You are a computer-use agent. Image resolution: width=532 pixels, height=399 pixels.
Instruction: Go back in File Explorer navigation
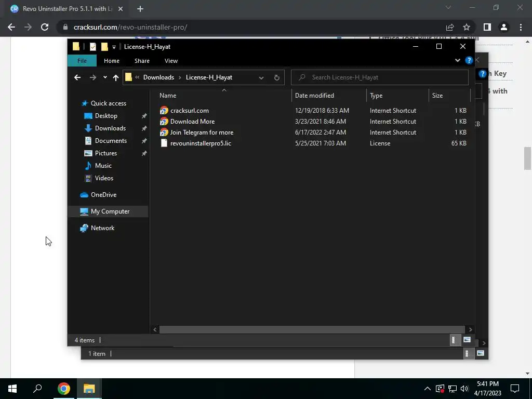(77, 77)
